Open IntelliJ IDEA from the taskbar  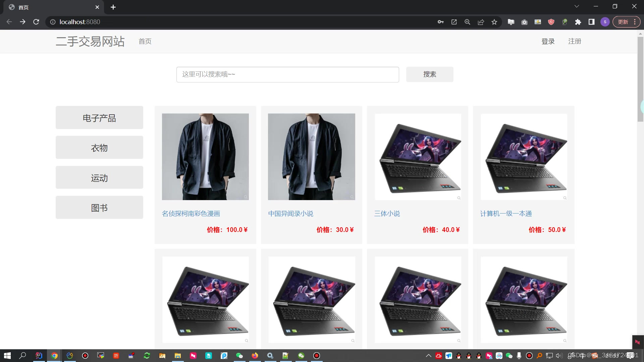(39, 356)
